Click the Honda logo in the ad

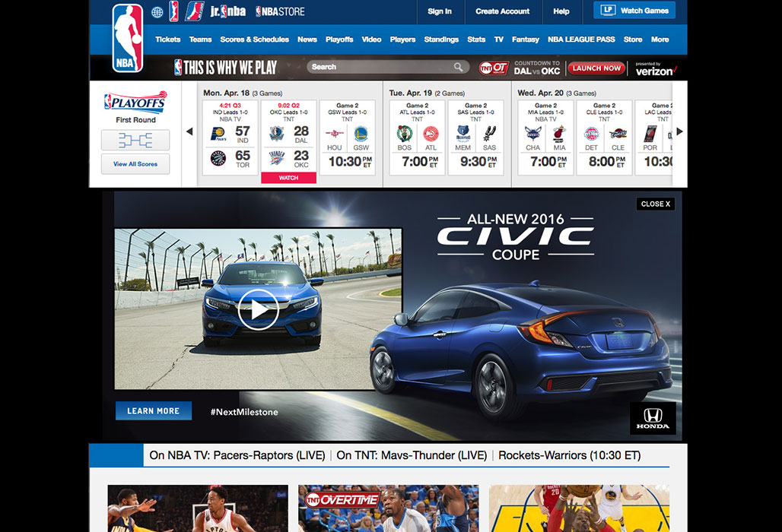point(653,419)
